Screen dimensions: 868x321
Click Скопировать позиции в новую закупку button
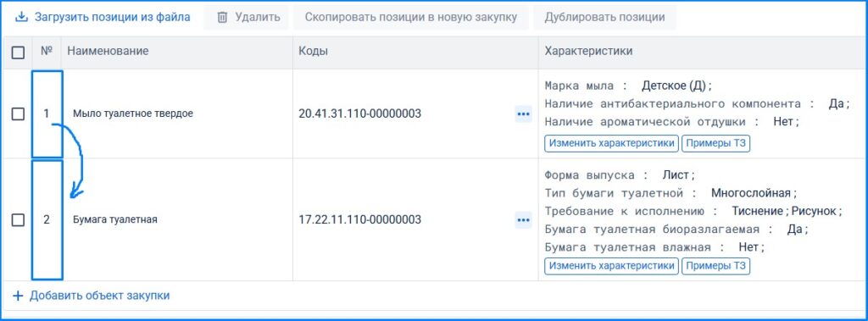tap(411, 17)
